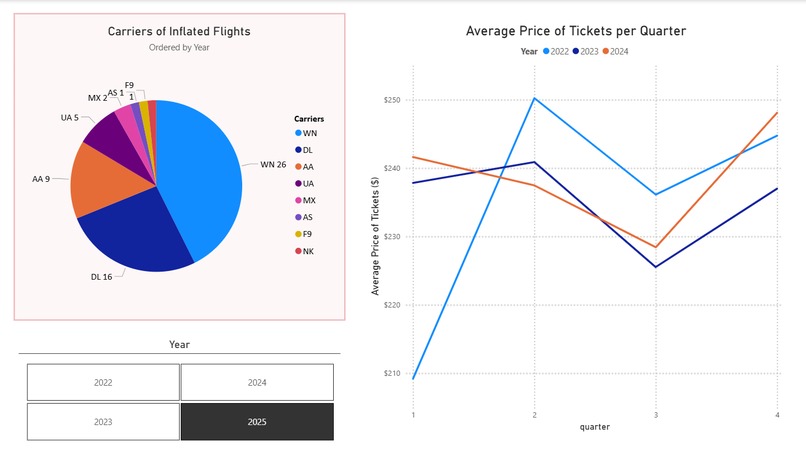This screenshot has height=454, width=806.
Task: Click the WN legend dot in Carriers
Action: (298, 133)
